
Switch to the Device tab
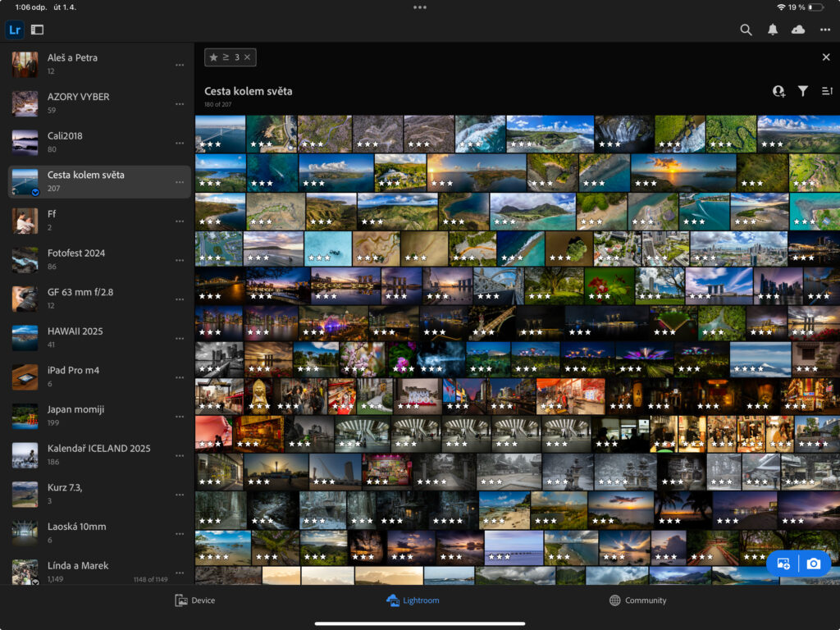coord(195,600)
